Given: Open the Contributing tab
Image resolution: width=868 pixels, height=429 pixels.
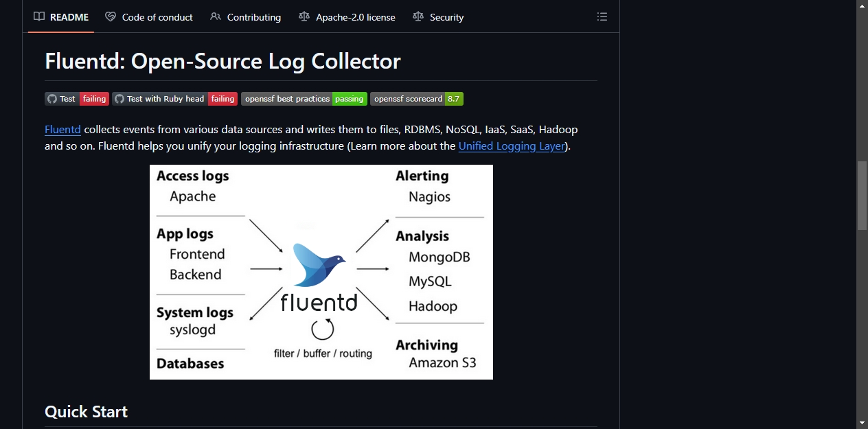Looking at the screenshot, I should (x=245, y=17).
